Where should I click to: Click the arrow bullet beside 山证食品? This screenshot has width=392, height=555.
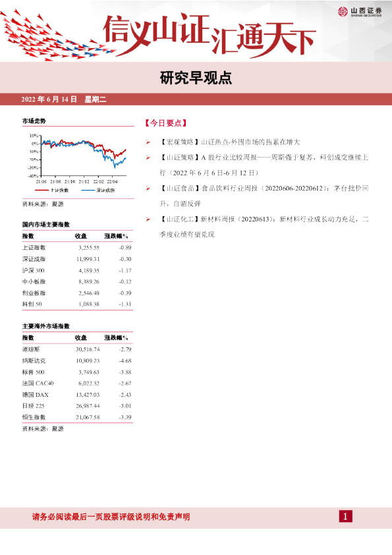pyautogui.click(x=148, y=189)
